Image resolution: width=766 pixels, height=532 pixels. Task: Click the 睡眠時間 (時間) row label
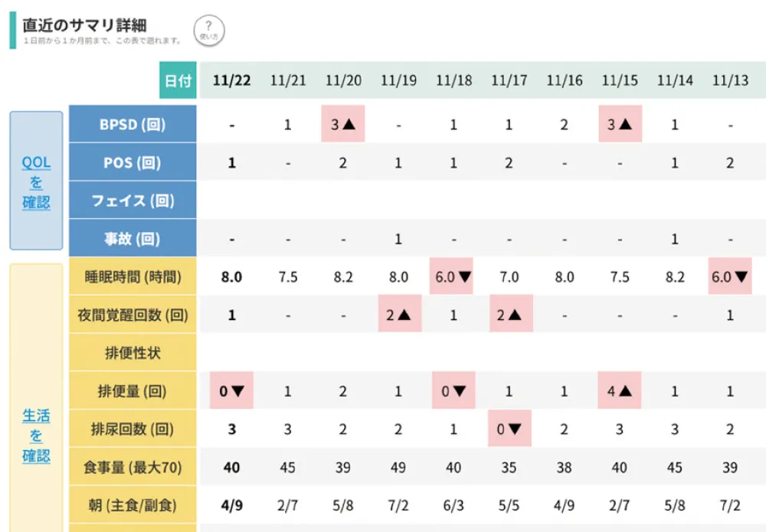pyautogui.click(x=133, y=277)
